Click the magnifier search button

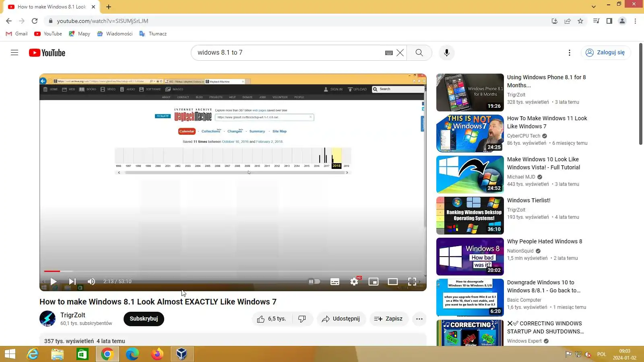[419, 53]
